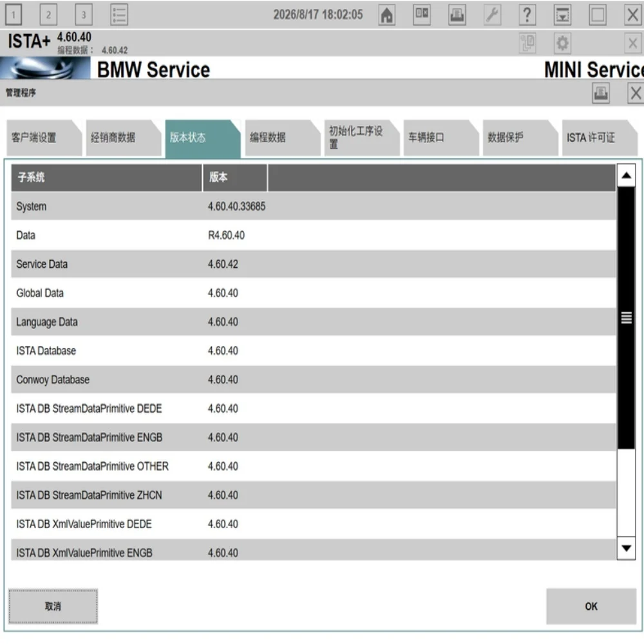Click the square window icon in top bar
This screenshot has width=644, height=644.
[598, 15]
